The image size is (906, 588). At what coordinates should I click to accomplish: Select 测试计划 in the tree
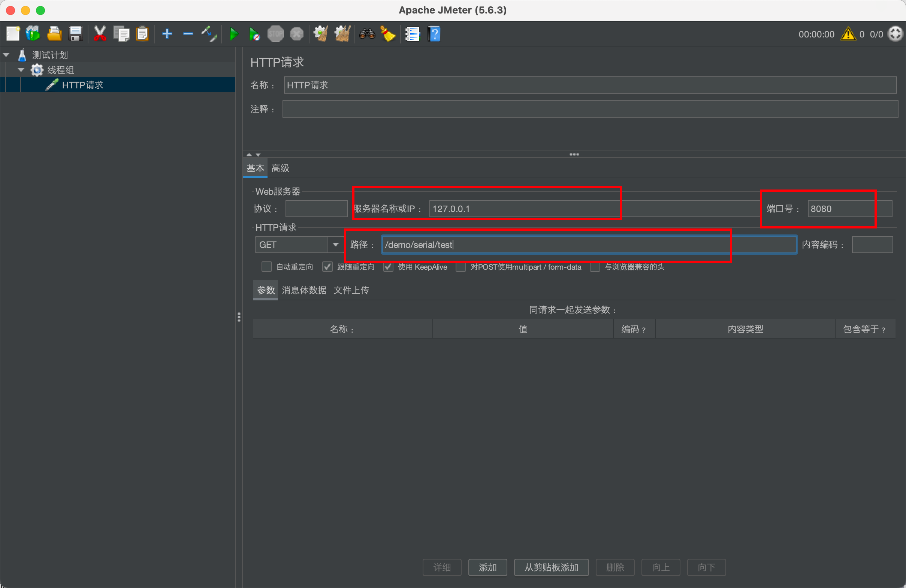(50, 55)
